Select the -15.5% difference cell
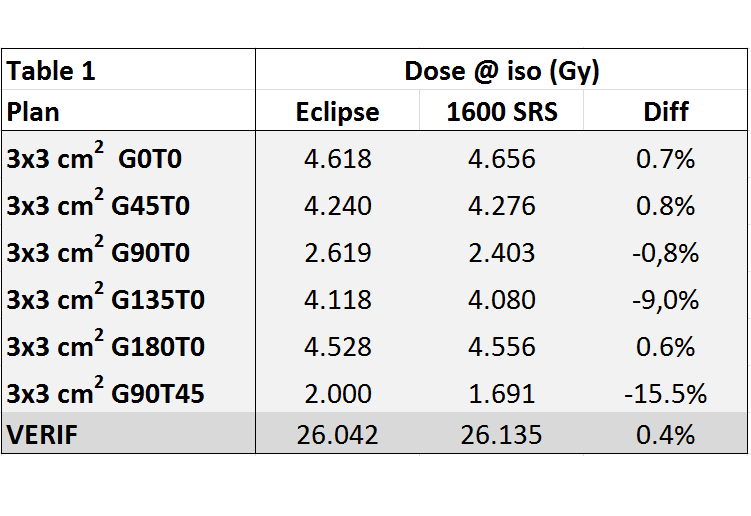 (x=666, y=393)
